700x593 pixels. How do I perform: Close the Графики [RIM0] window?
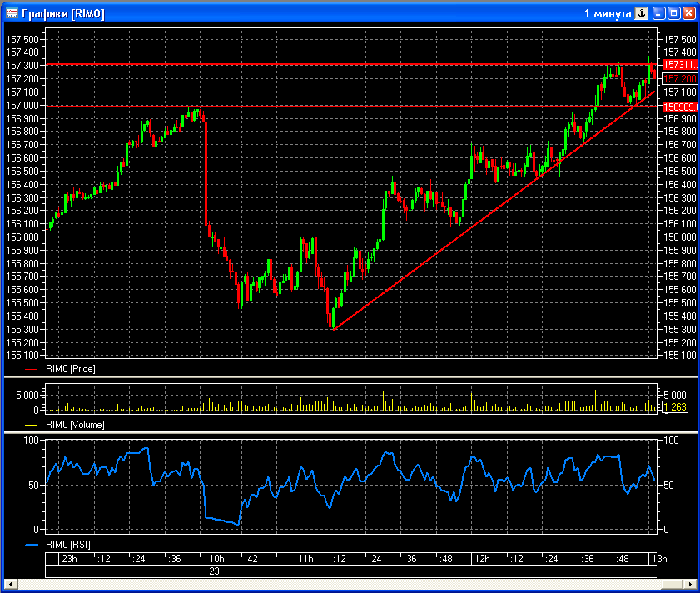(x=688, y=13)
